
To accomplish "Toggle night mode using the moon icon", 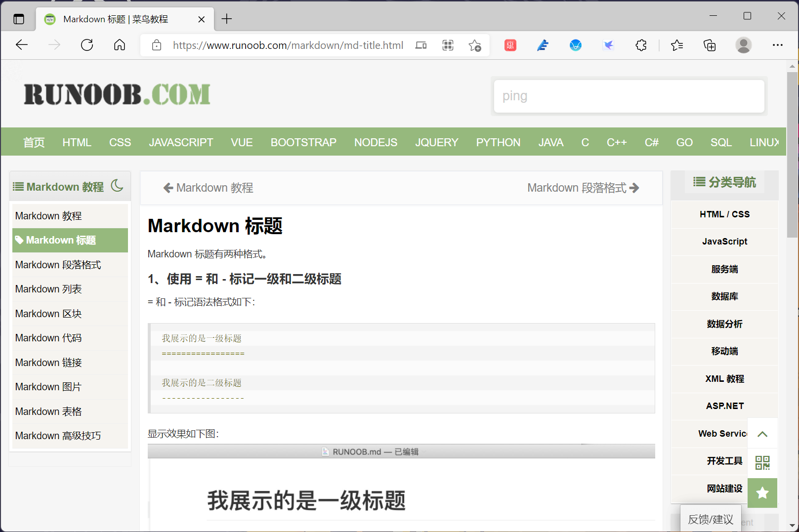I will coord(117,186).
